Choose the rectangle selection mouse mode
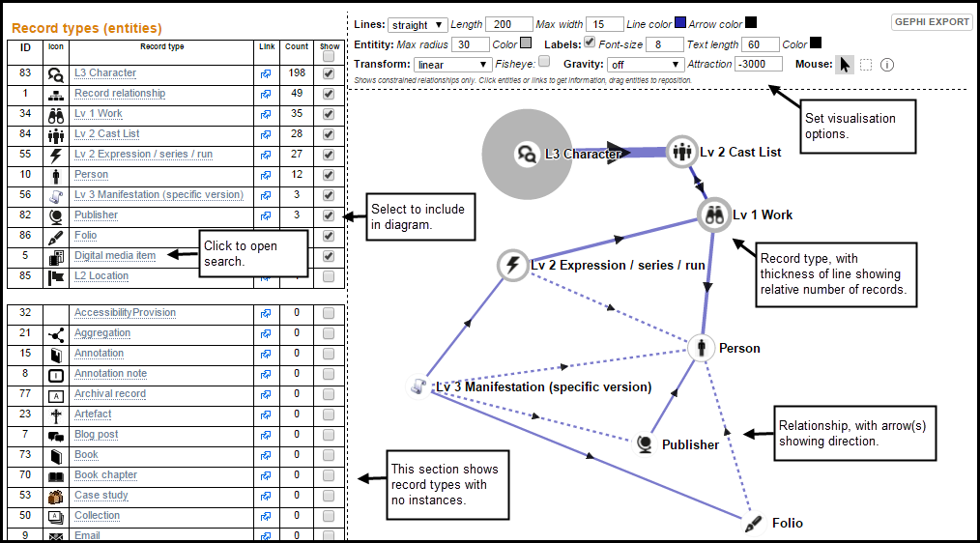The image size is (980, 543). tap(866, 65)
